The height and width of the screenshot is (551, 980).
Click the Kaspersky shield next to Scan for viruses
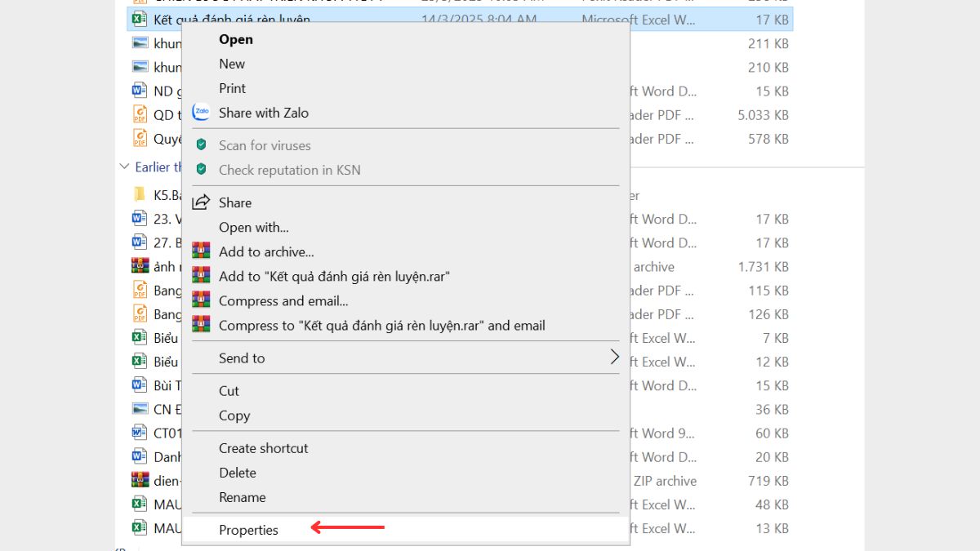click(x=201, y=145)
